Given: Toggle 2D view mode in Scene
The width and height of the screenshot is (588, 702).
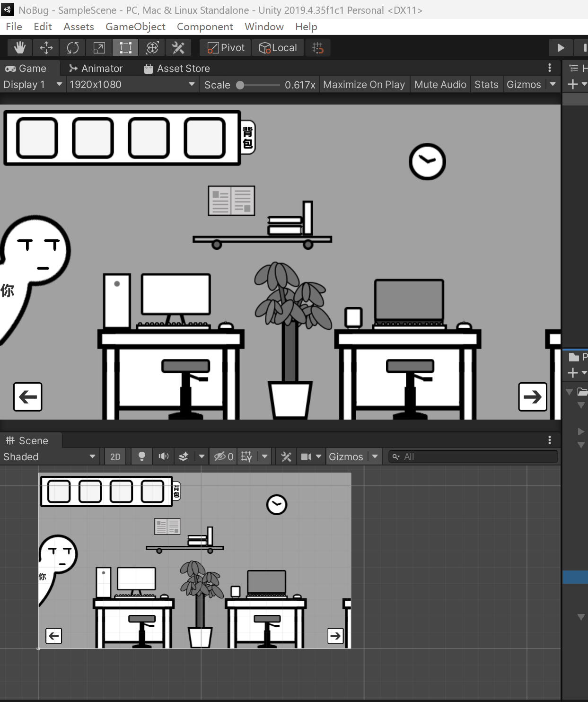Looking at the screenshot, I should (115, 456).
